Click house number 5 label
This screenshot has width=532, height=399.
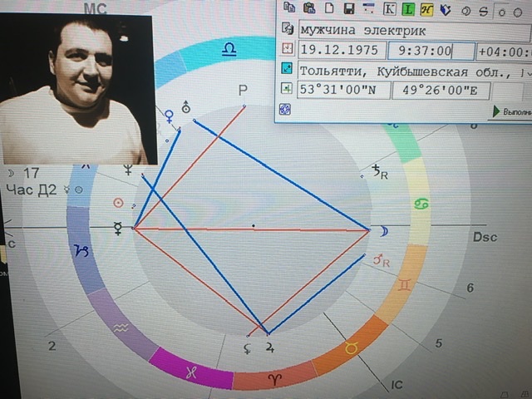pos(439,343)
